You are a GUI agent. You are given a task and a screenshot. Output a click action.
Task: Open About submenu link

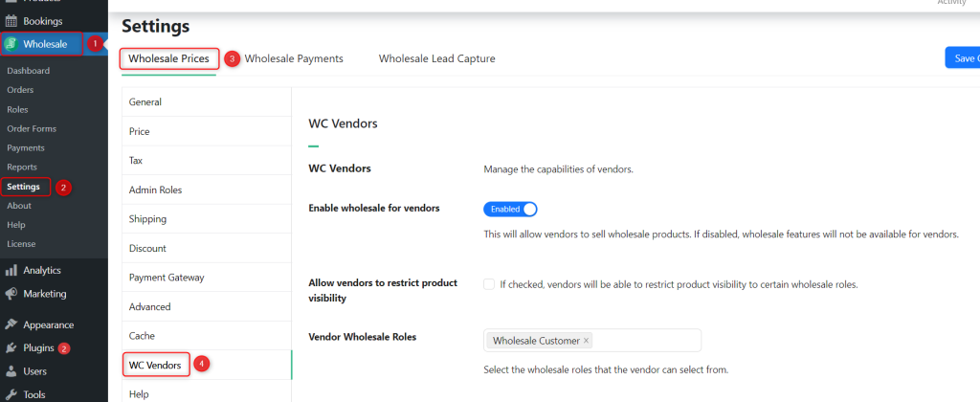pyautogui.click(x=19, y=206)
